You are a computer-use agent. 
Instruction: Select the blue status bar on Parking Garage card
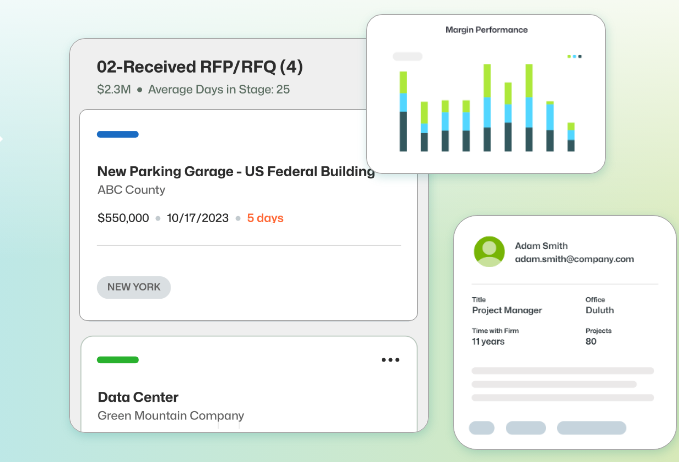(118, 134)
